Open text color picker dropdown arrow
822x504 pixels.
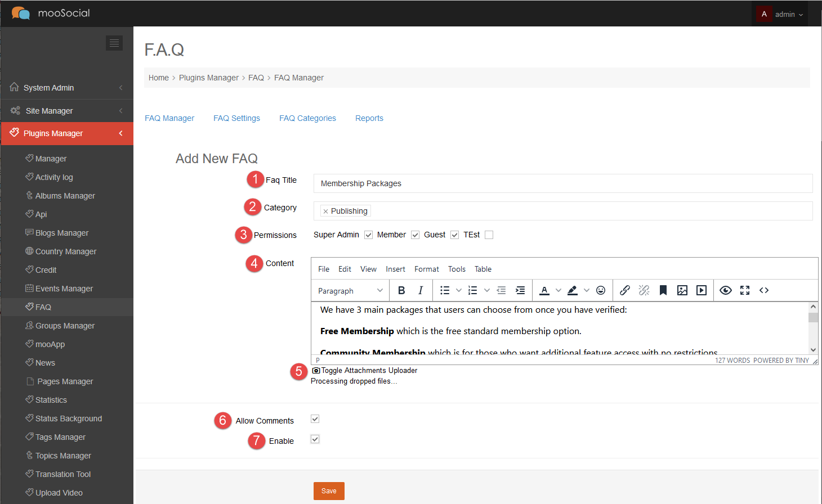[x=559, y=290]
